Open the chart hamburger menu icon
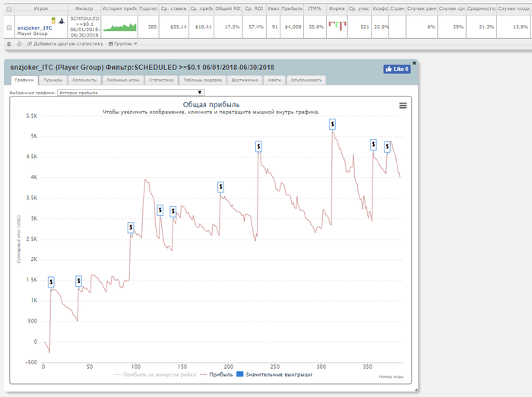 click(403, 106)
